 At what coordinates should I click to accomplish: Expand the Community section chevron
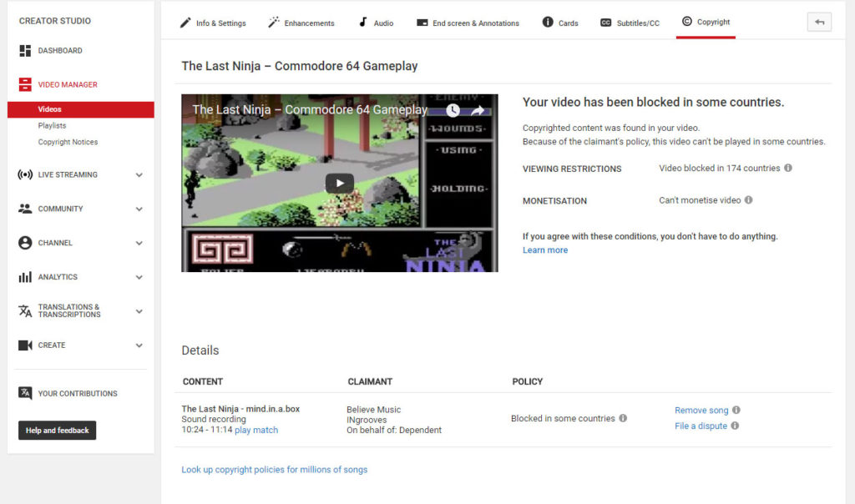point(139,209)
